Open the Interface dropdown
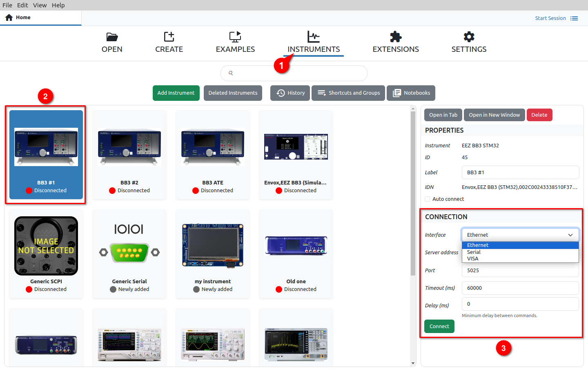The height and width of the screenshot is (371, 588). pyautogui.click(x=520, y=235)
